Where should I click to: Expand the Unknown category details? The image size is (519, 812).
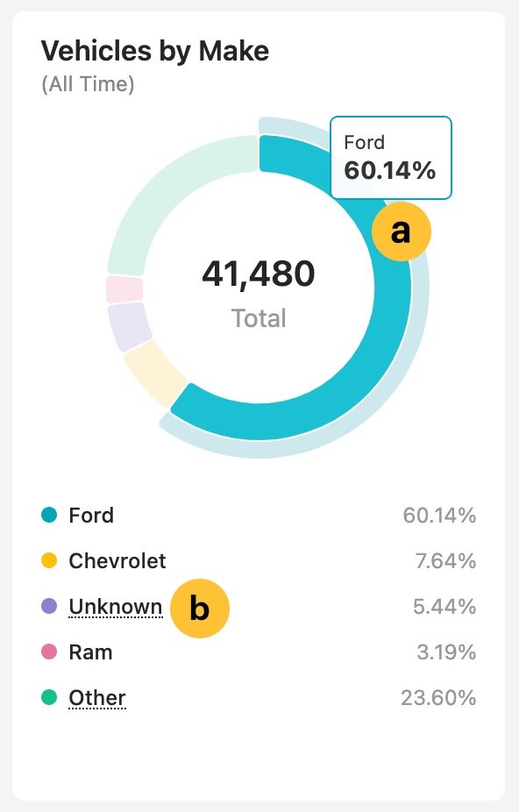tap(115, 607)
